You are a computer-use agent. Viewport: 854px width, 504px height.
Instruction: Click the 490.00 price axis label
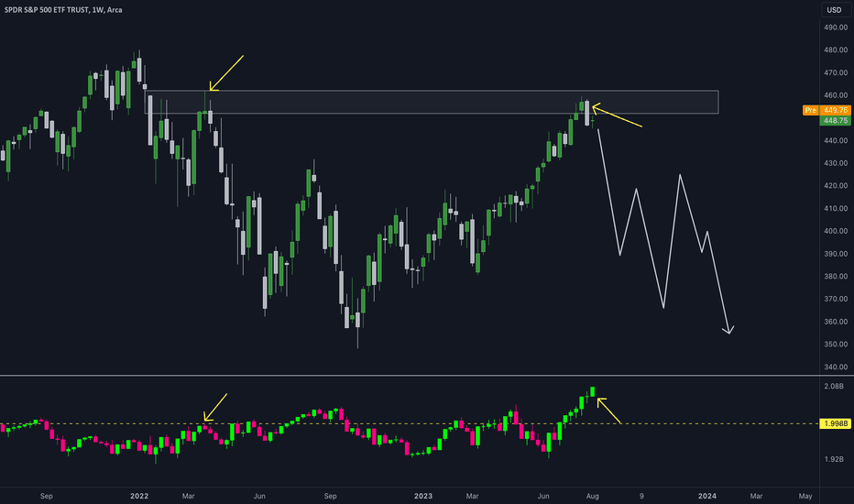[x=836, y=27]
